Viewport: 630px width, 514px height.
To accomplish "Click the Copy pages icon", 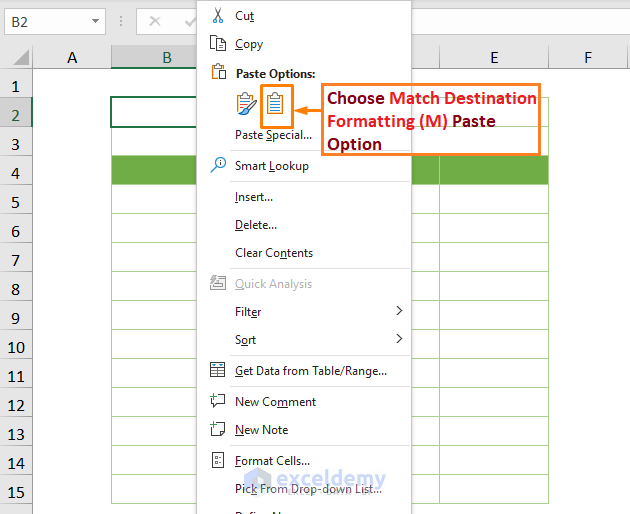I will [218, 43].
